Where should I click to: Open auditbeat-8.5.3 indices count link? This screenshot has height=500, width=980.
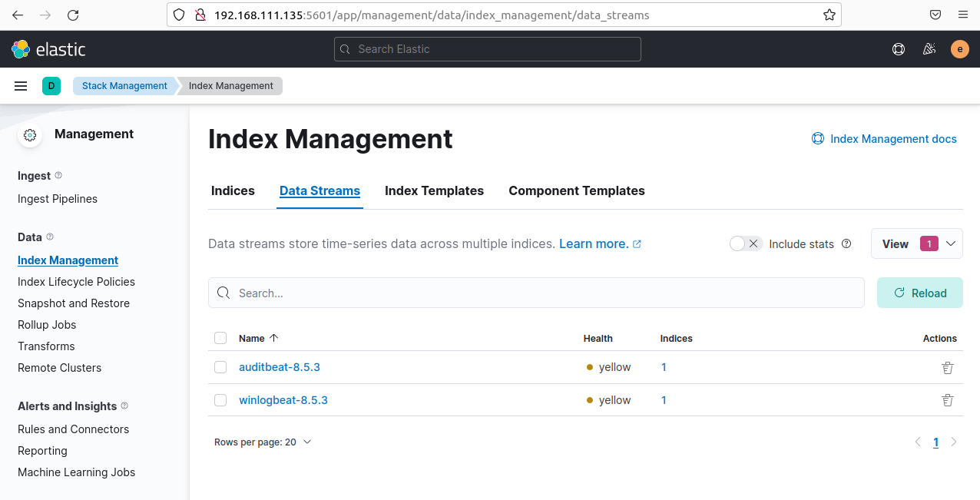pos(664,367)
